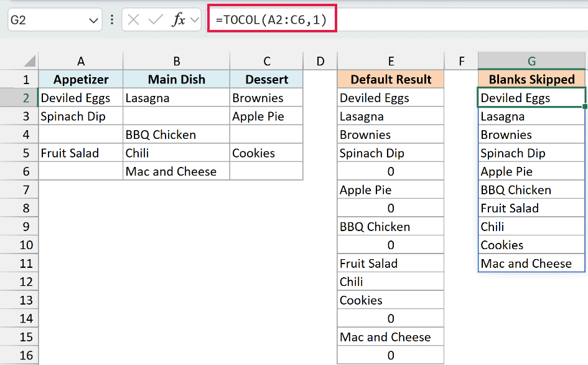The width and height of the screenshot is (588, 365).
Task: Click empty cell B3 under Lasagna
Action: click(x=176, y=116)
